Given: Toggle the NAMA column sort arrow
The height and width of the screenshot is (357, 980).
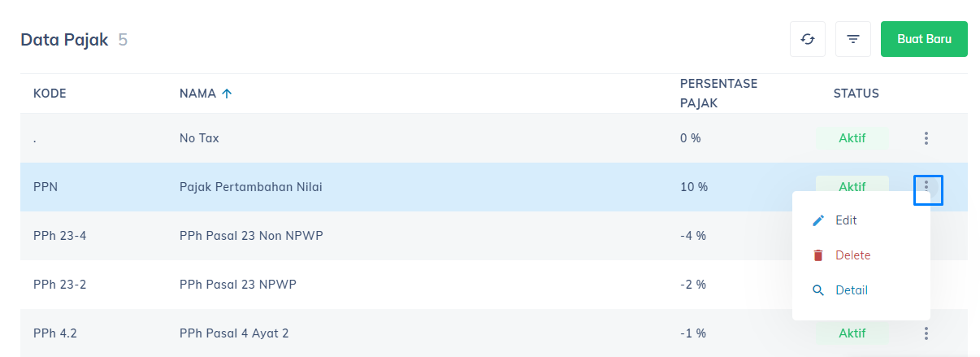Looking at the screenshot, I should pyautogui.click(x=227, y=94).
